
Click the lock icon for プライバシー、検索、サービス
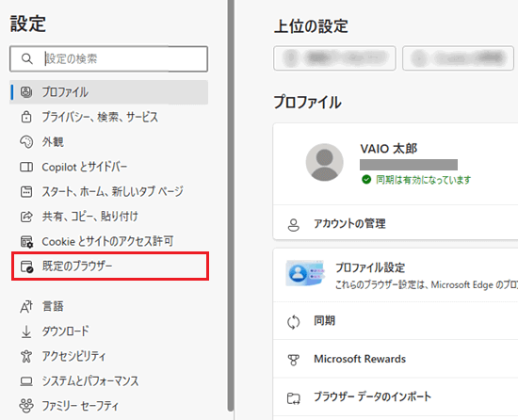[x=26, y=117]
